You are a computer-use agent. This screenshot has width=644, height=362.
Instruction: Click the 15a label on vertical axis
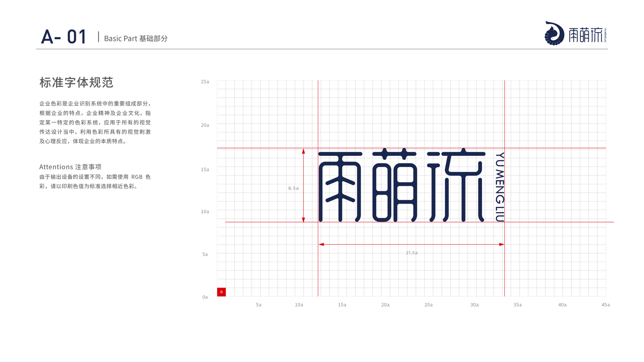pyautogui.click(x=205, y=169)
